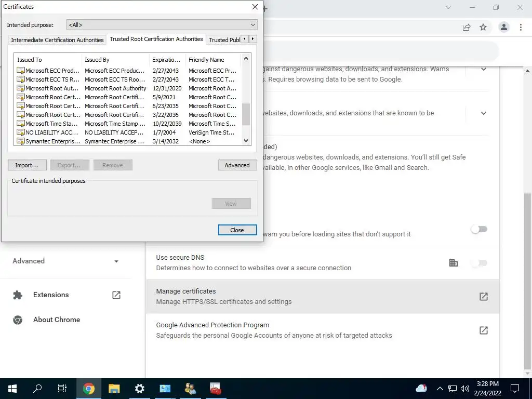Select the Microsoft ECC TS Root certificate
Screen dimensions: 532x399
[x=128, y=79]
